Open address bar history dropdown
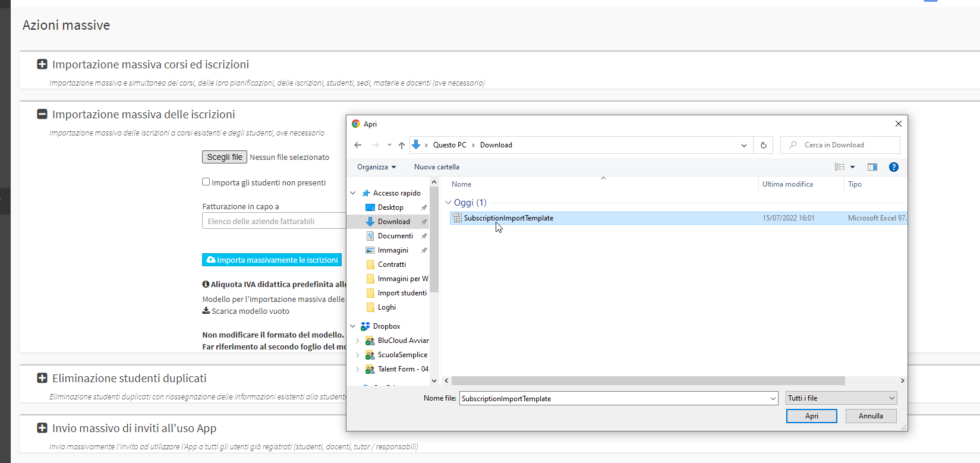This screenshot has width=980, height=463. pyautogui.click(x=744, y=145)
